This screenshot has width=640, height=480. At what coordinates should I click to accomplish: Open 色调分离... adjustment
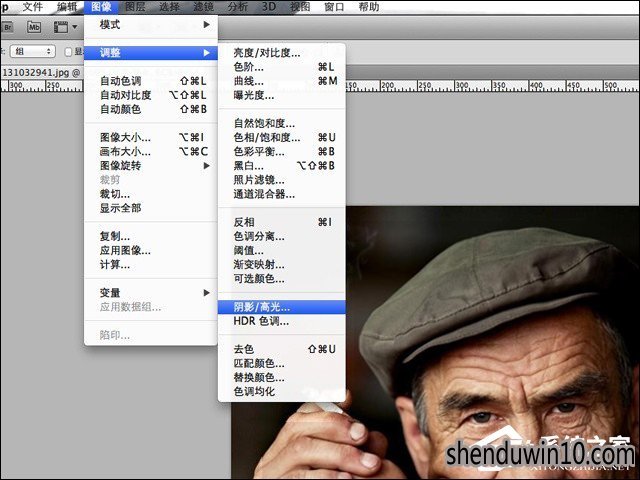[x=282, y=236]
